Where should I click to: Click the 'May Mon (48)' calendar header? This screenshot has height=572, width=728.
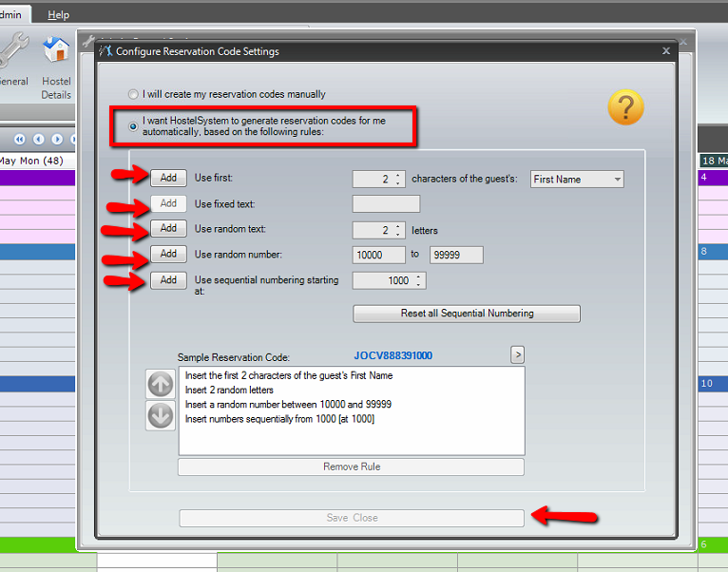[x=31, y=161]
